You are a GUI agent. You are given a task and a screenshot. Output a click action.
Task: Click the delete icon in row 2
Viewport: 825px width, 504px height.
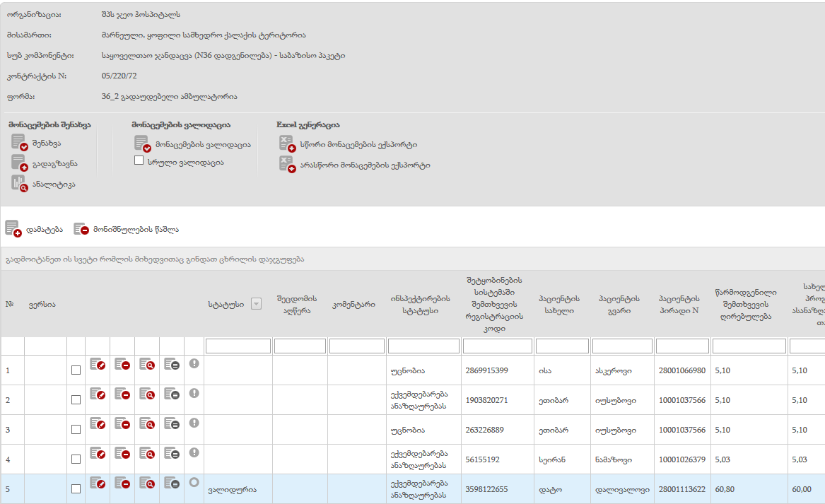point(122,394)
